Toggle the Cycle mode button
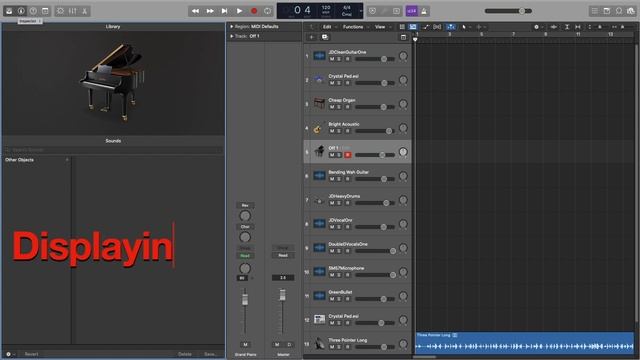Screen dimensions: 640x360 [268, 11]
